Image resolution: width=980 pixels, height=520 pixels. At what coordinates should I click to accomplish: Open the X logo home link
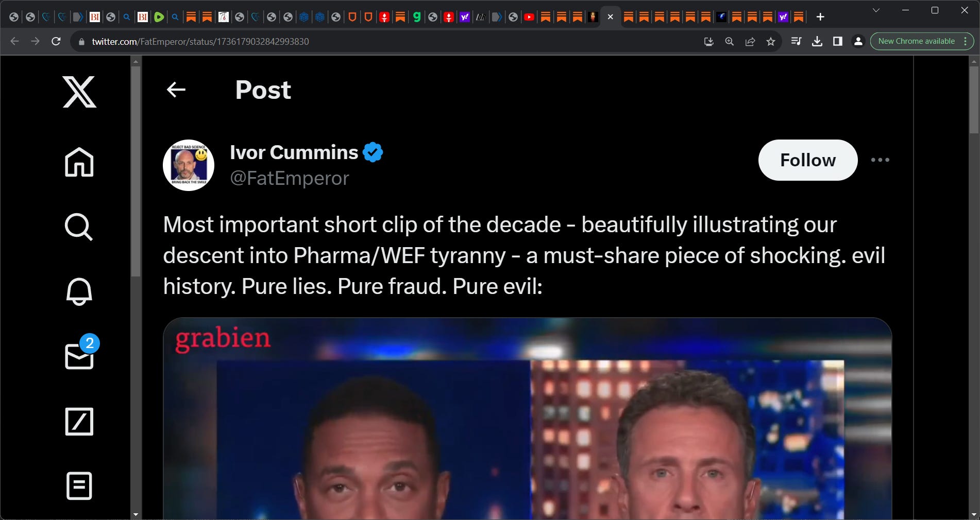coord(79,92)
